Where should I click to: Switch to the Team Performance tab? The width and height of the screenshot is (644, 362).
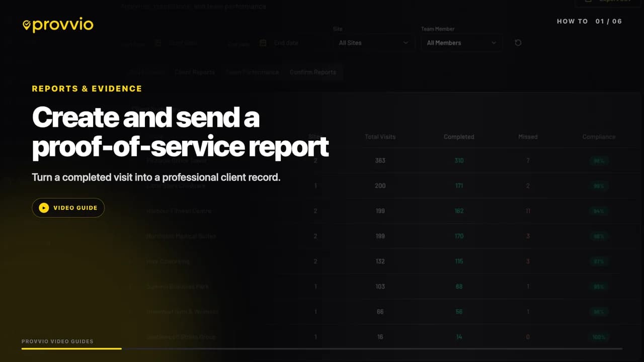(252, 72)
